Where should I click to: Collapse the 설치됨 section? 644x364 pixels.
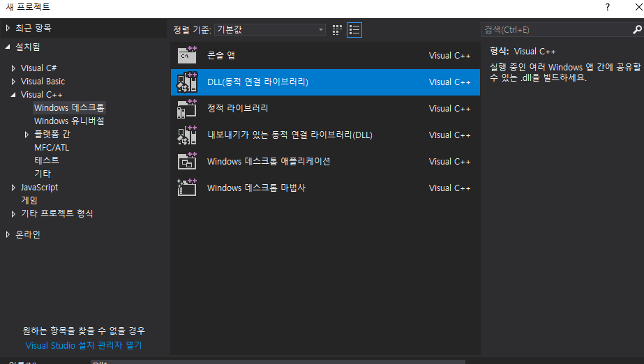click(8, 47)
